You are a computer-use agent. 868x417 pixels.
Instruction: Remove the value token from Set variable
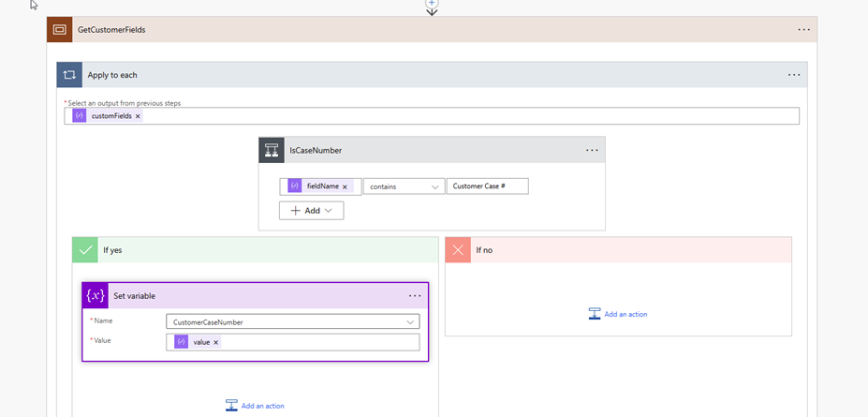coord(215,343)
